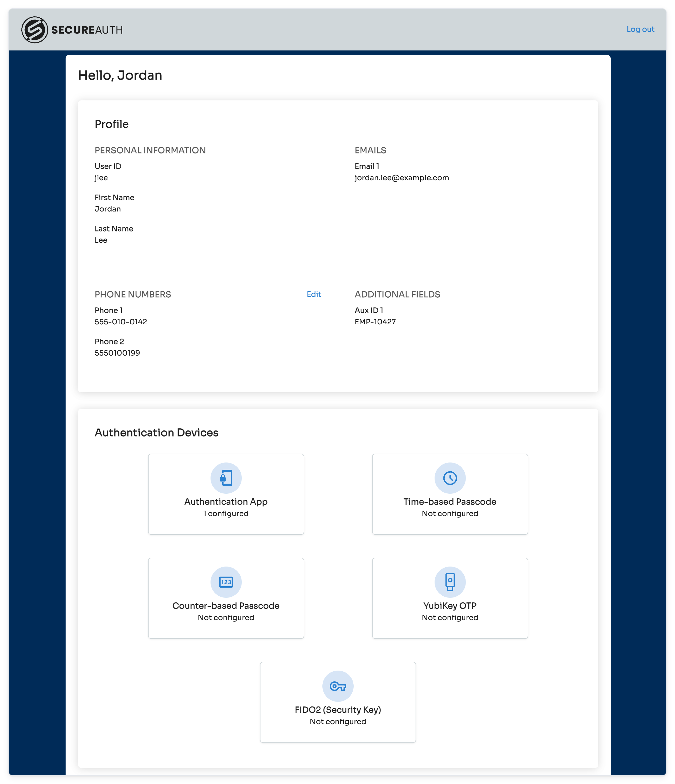Viewport: 675px width, 784px height.
Task: Click the Authentication Devices heading
Action: click(x=156, y=433)
